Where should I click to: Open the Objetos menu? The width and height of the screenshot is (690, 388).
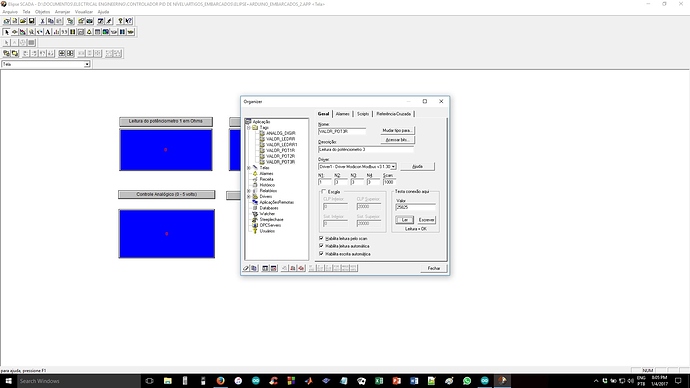click(43, 12)
